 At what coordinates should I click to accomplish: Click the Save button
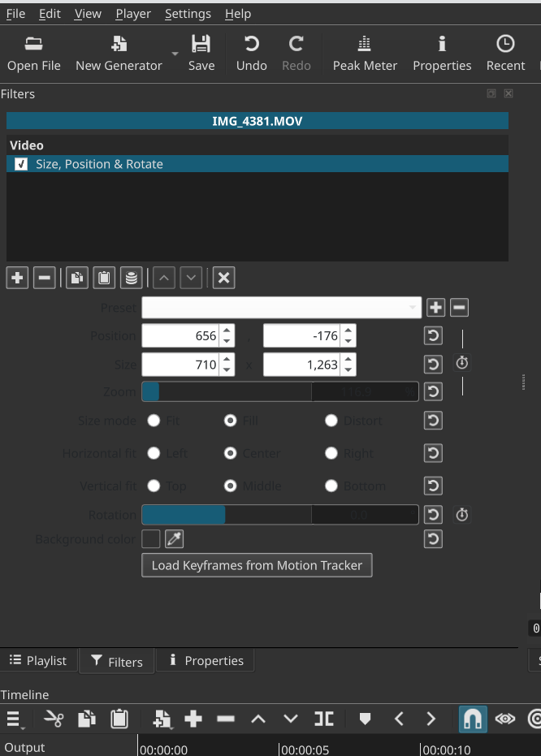pyautogui.click(x=201, y=53)
